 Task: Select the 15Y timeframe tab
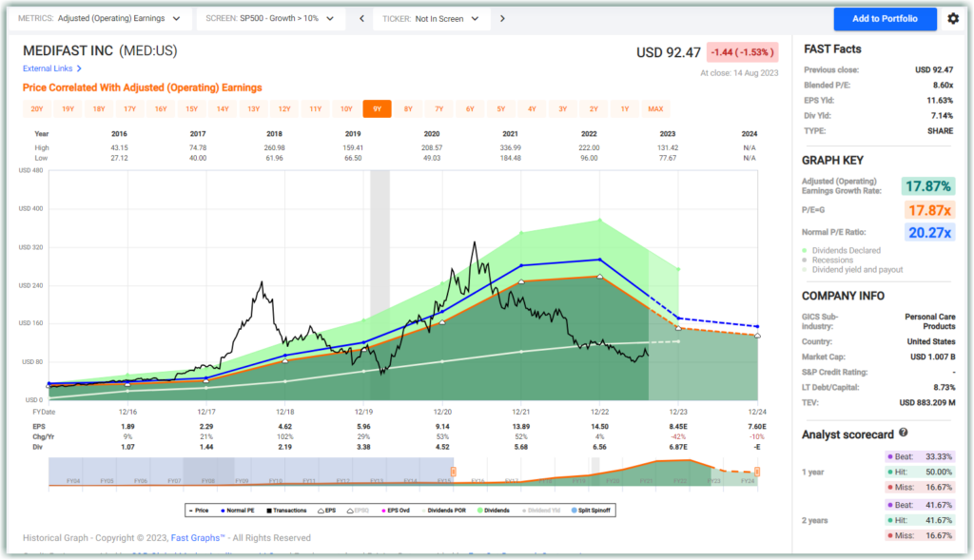(191, 108)
